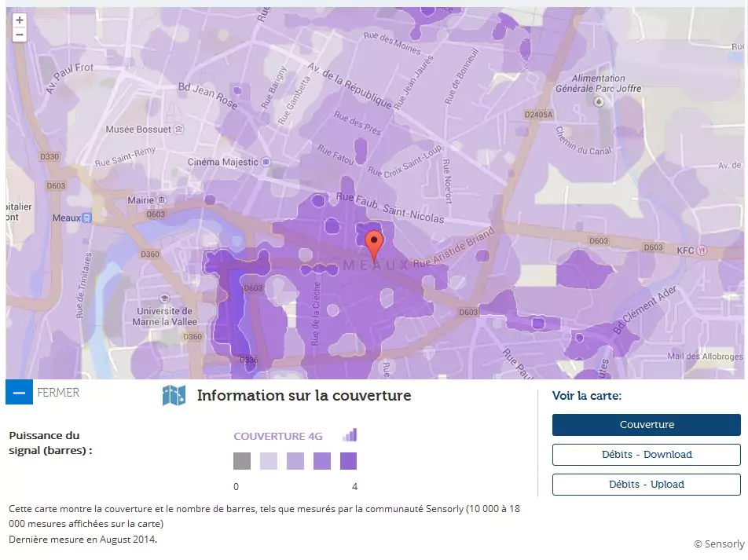Click the red location pin in Meaux
748x560 pixels.
pos(375,244)
